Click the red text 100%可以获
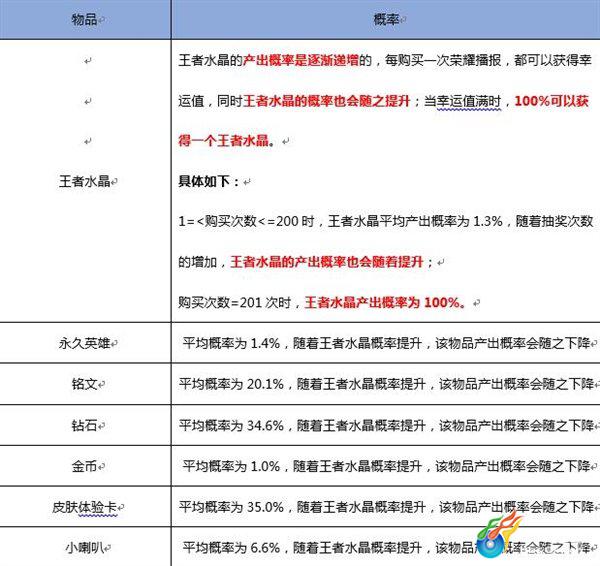The height and width of the screenshot is (566, 600). click(x=552, y=101)
